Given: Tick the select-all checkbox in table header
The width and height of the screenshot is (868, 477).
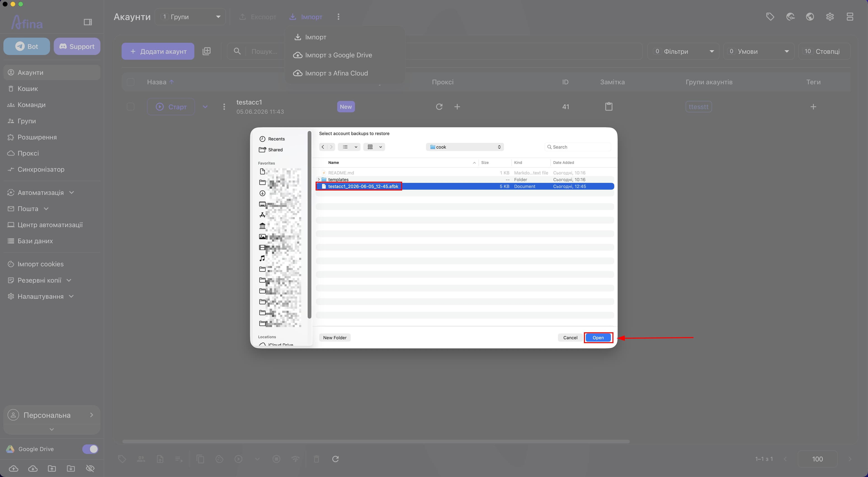Looking at the screenshot, I should tap(130, 82).
